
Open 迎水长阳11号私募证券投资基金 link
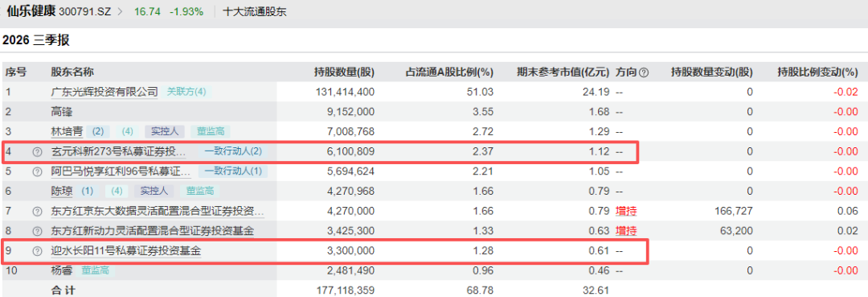coord(125,251)
